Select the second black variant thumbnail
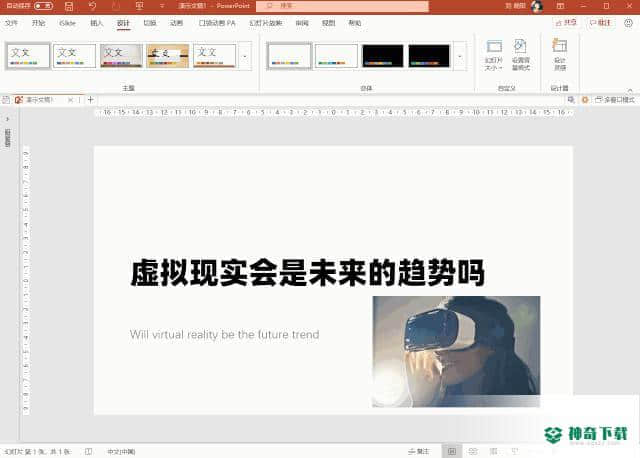 point(429,56)
